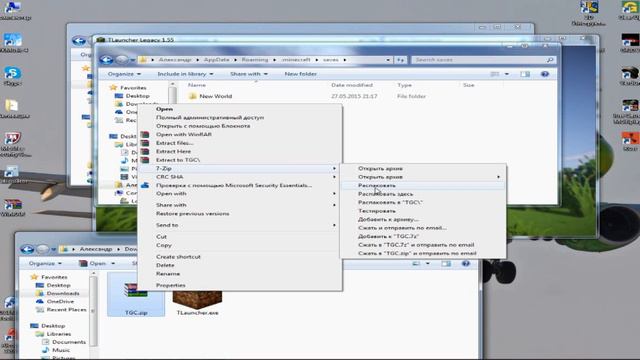Open the change view icon in saves window

coord(495,74)
